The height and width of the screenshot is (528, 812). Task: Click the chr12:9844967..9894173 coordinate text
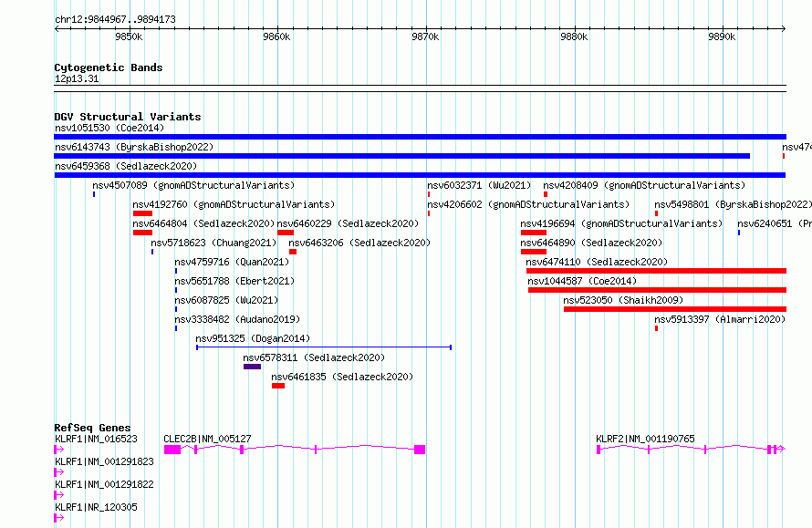point(115,20)
